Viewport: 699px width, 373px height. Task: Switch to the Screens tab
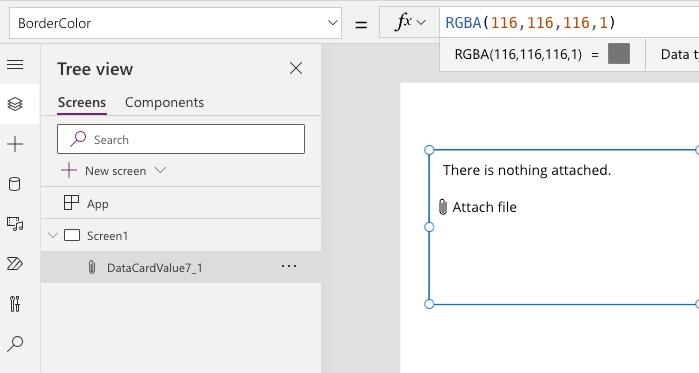click(82, 102)
